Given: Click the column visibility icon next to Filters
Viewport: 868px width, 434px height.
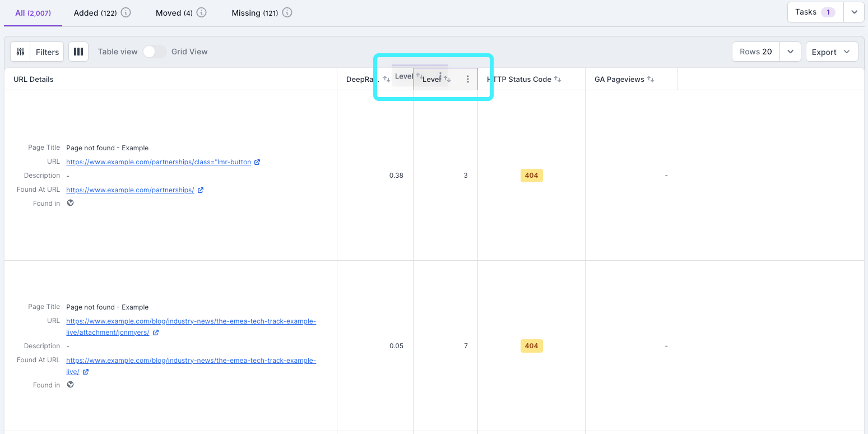Looking at the screenshot, I should click(78, 51).
